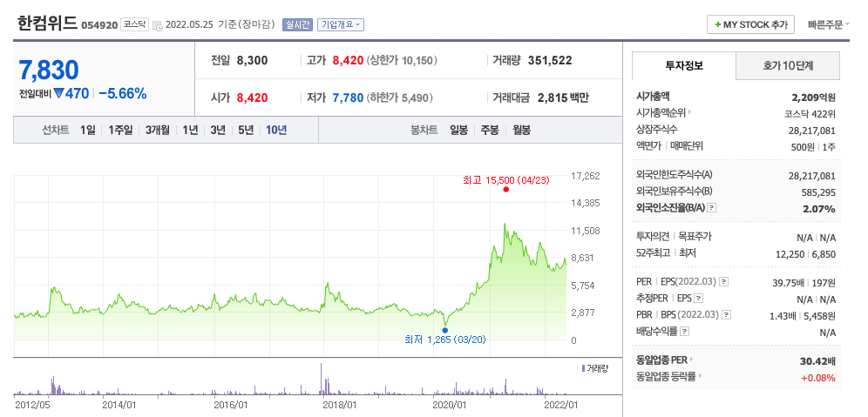Show the 월봉 monthly candle chart

[x=521, y=131]
